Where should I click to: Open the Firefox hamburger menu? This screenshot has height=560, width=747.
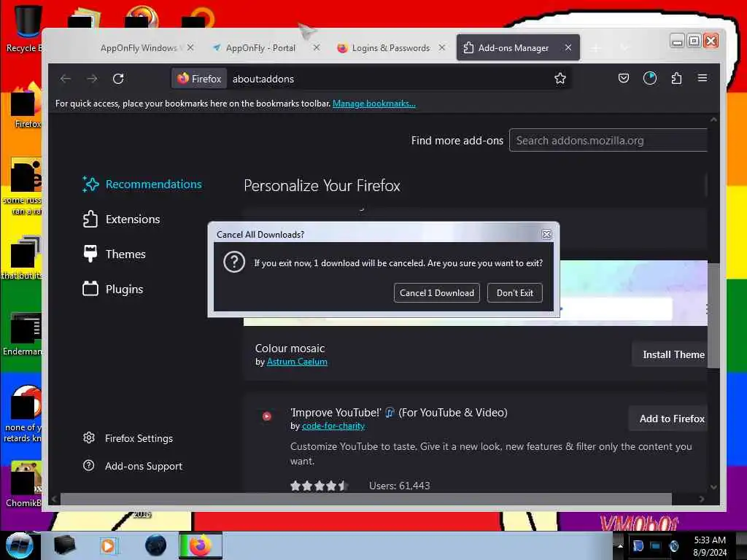[x=703, y=77]
